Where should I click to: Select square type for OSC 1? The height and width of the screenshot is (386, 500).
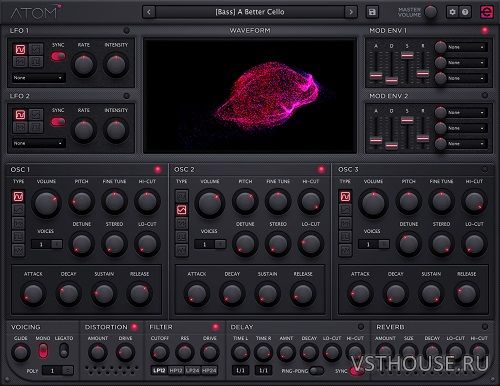coord(18,237)
